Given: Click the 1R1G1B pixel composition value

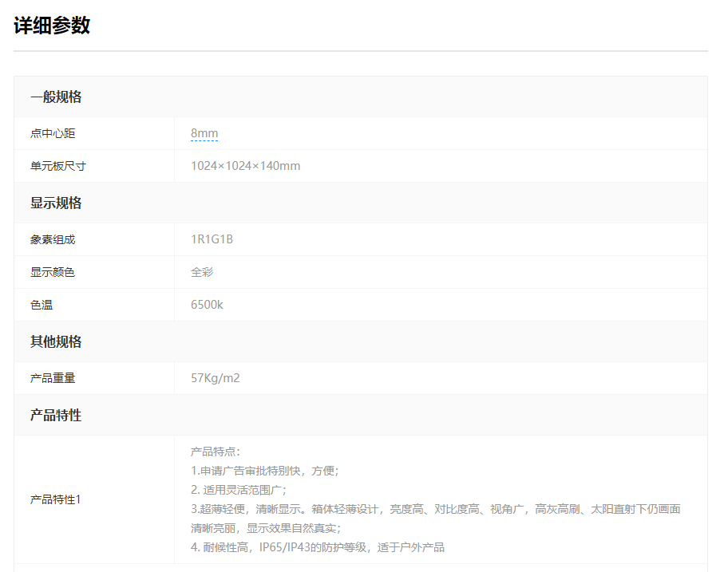Looking at the screenshot, I should click(212, 239).
